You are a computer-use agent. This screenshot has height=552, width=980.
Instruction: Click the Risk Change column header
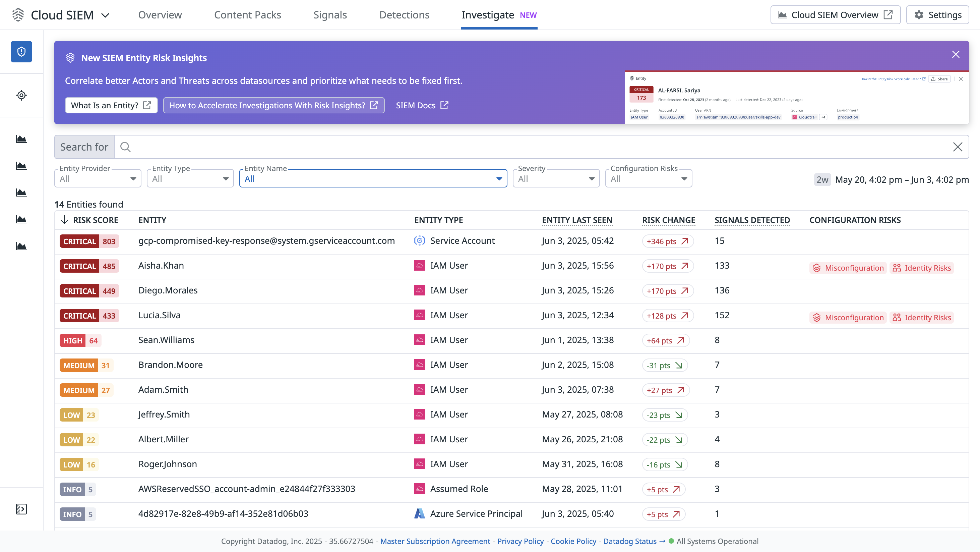668,220
